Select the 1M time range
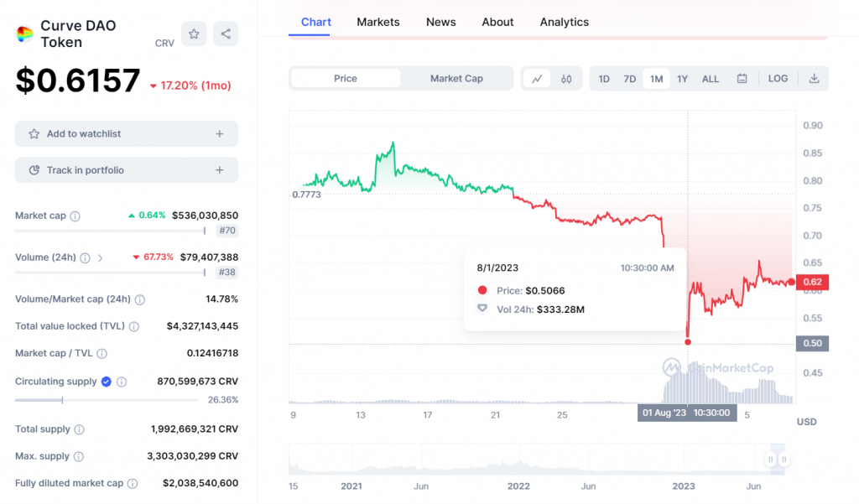 (x=656, y=79)
